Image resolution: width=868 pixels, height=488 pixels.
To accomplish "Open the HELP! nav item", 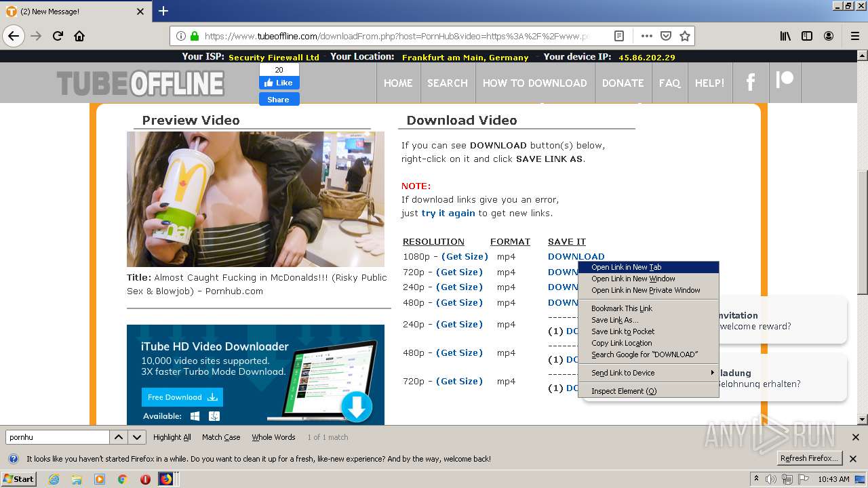I will [x=710, y=83].
